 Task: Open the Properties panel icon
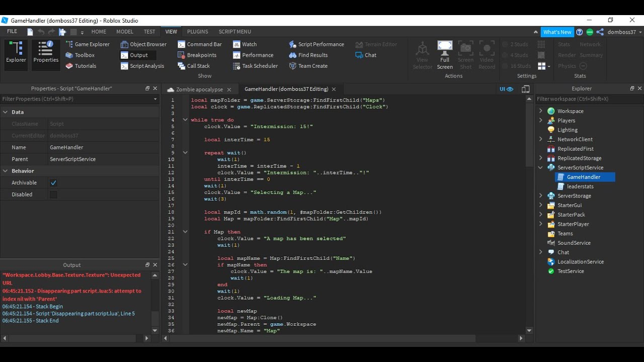point(46,53)
